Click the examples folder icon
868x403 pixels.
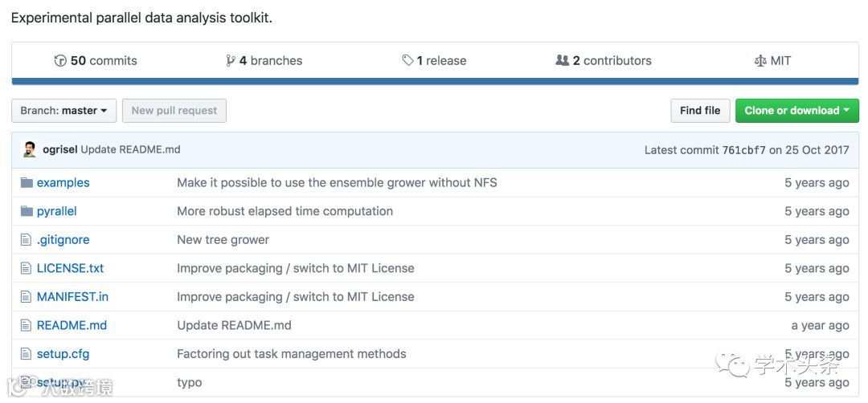tap(27, 183)
